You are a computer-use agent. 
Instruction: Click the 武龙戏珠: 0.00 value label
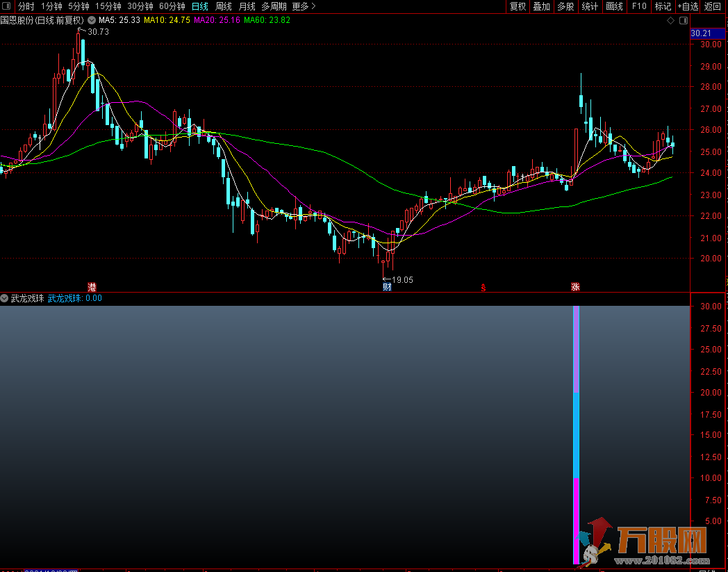point(75,298)
